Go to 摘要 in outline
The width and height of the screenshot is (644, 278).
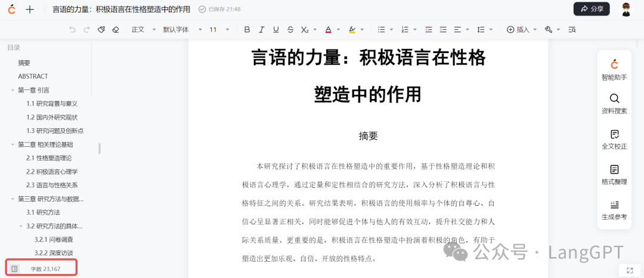(24, 63)
